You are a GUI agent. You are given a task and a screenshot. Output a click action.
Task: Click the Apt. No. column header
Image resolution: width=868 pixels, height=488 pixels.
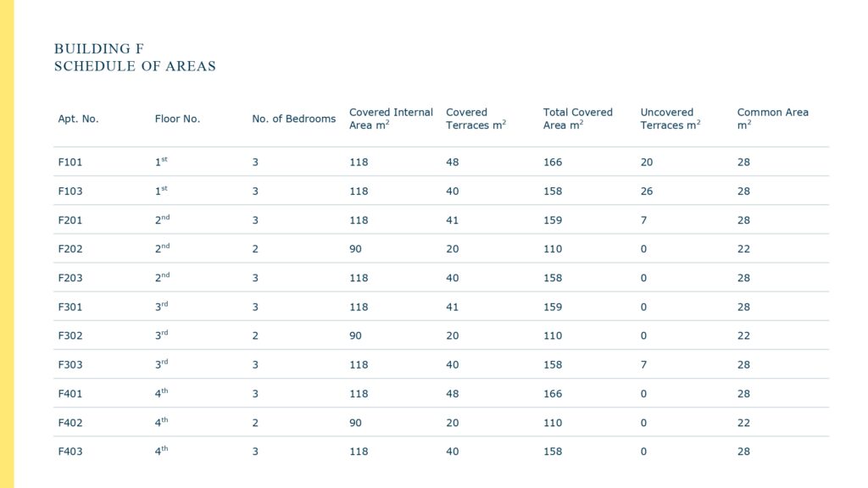78,119
